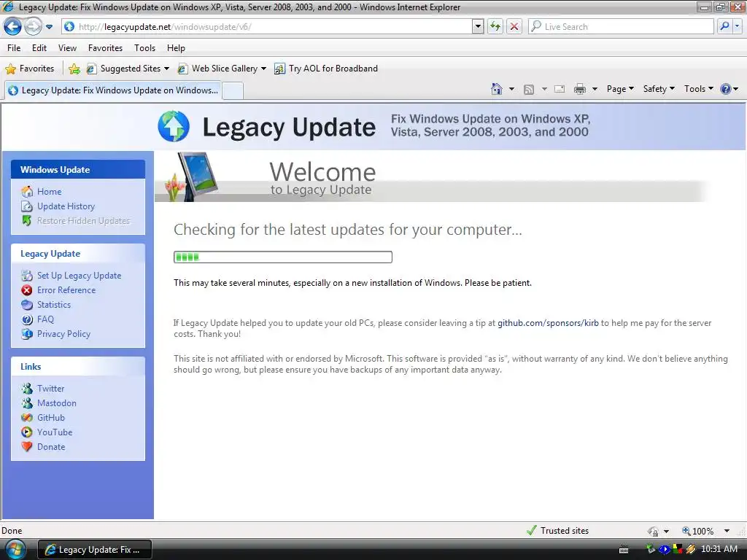Open the Edit menu
The height and width of the screenshot is (560, 747).
point(39,48)
